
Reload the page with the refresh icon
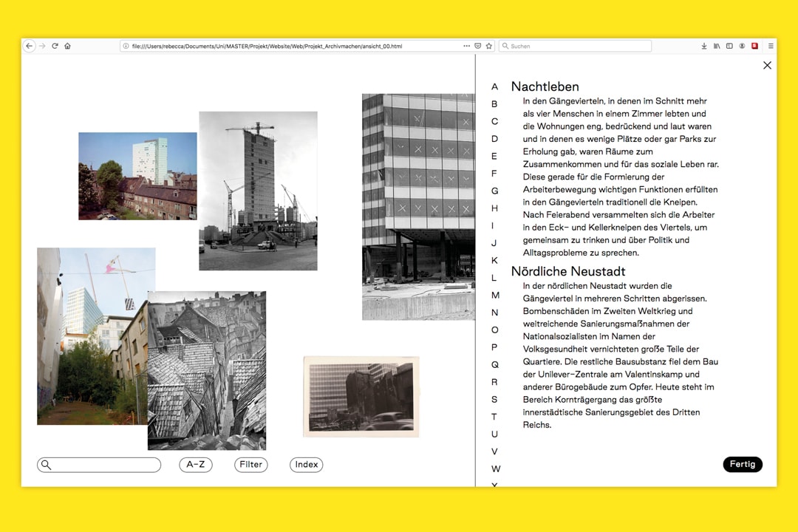55,46
